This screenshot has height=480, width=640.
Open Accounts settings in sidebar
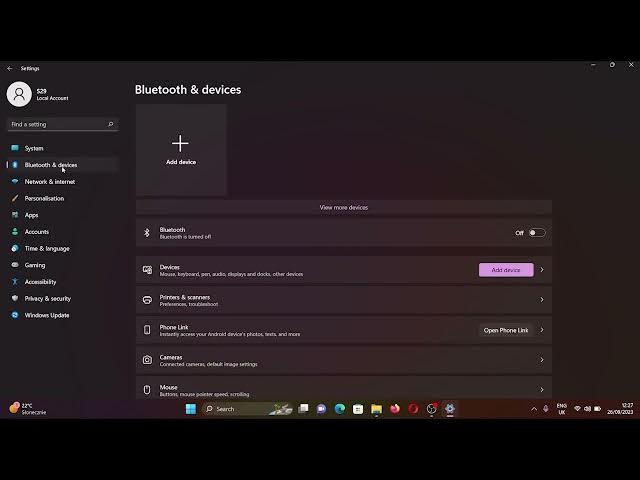(63, 232)
